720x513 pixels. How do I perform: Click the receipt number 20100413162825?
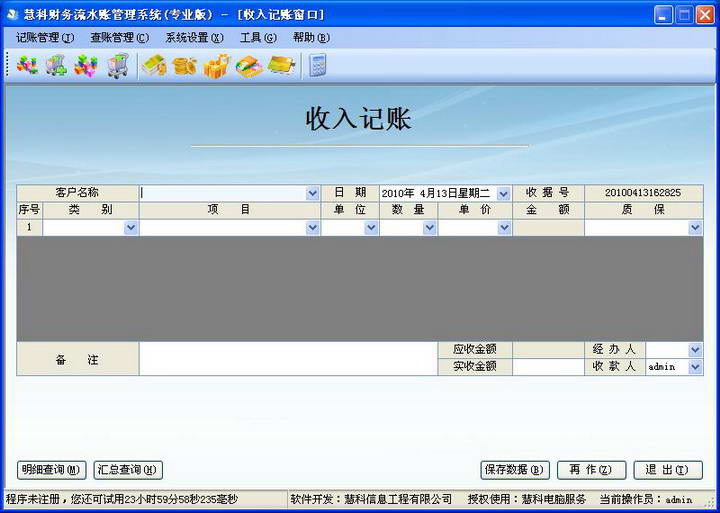pyautogui.click(x=643, y=193)
